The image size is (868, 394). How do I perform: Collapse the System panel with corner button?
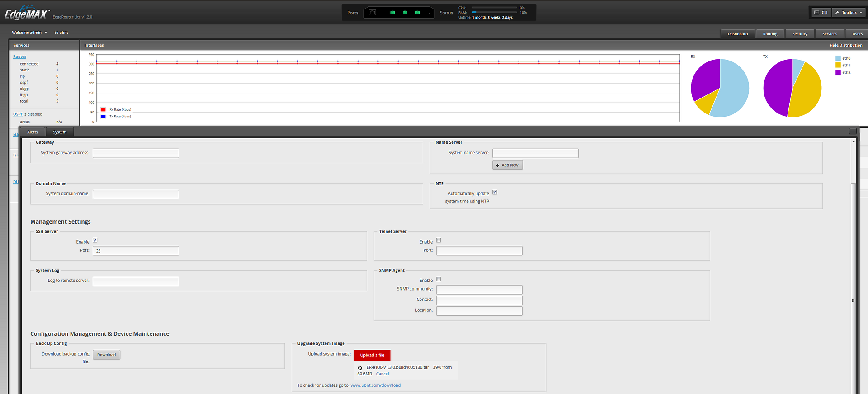coord(853,131)
